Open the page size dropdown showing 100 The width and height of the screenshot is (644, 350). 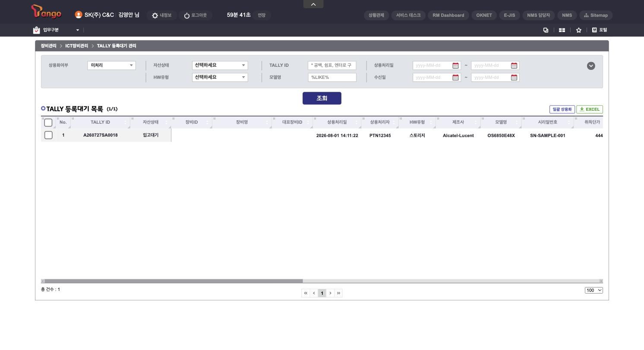pyautogui.click(x=593, y=290)
